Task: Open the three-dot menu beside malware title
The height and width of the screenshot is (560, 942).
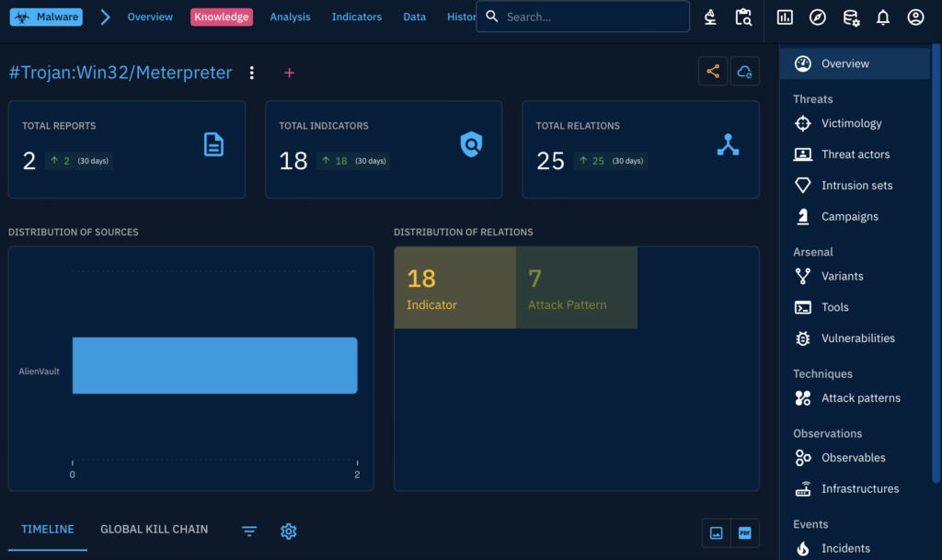Action: coord(252,73)
